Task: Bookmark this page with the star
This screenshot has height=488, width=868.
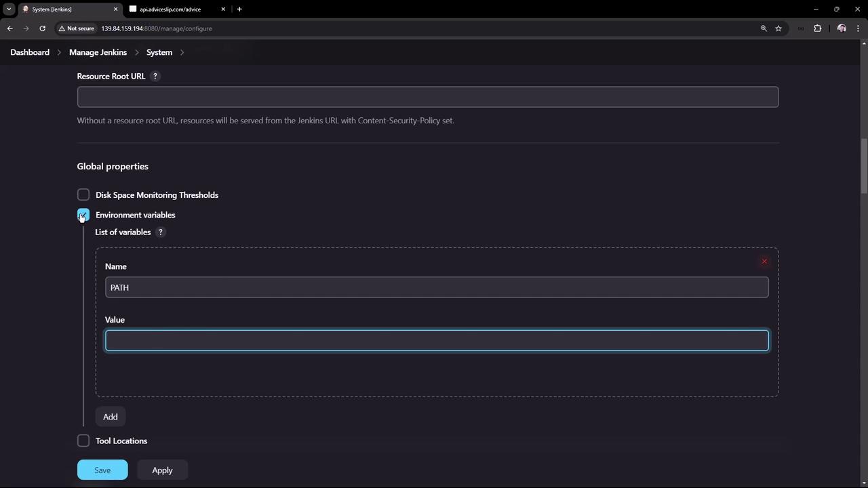Action: (x=778, y=28)
